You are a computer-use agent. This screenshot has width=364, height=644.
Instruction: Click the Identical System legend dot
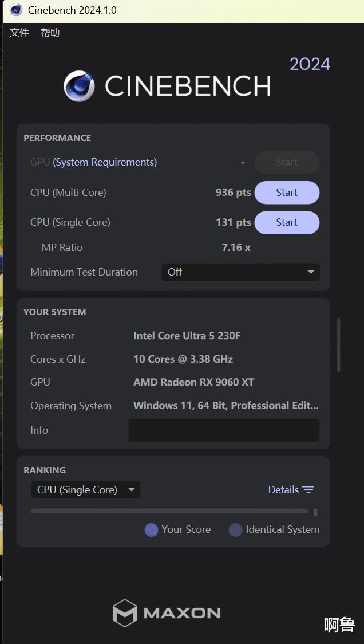coord(236,530)
